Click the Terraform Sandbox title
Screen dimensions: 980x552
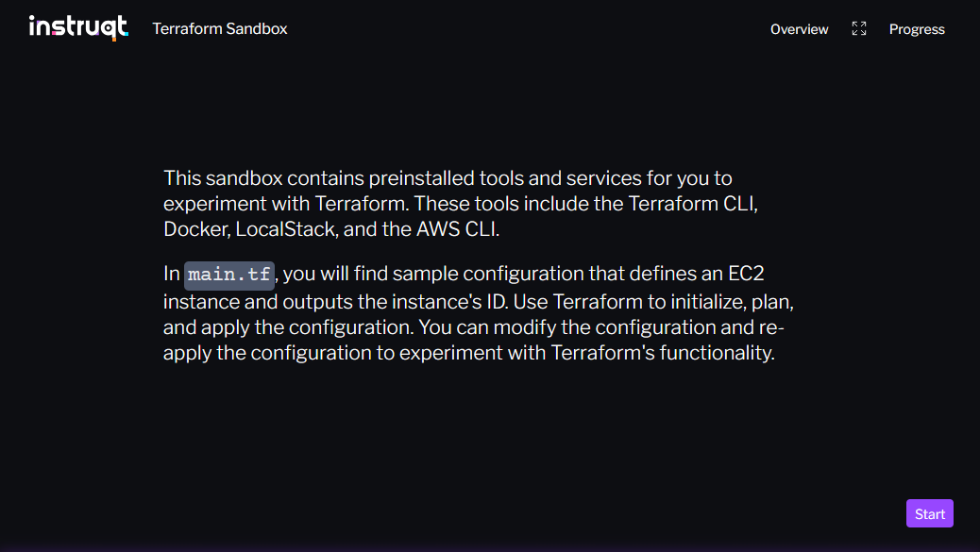220,29
